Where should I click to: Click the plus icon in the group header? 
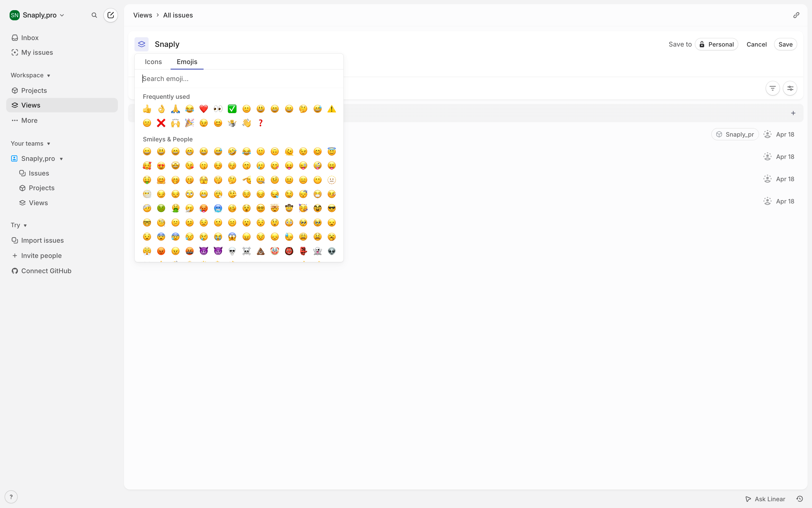(793, 113)
